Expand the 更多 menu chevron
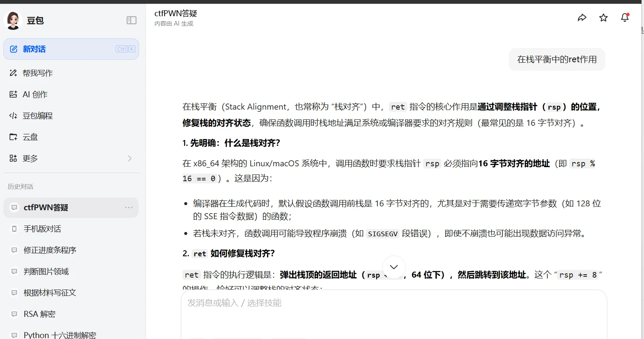 130,158
